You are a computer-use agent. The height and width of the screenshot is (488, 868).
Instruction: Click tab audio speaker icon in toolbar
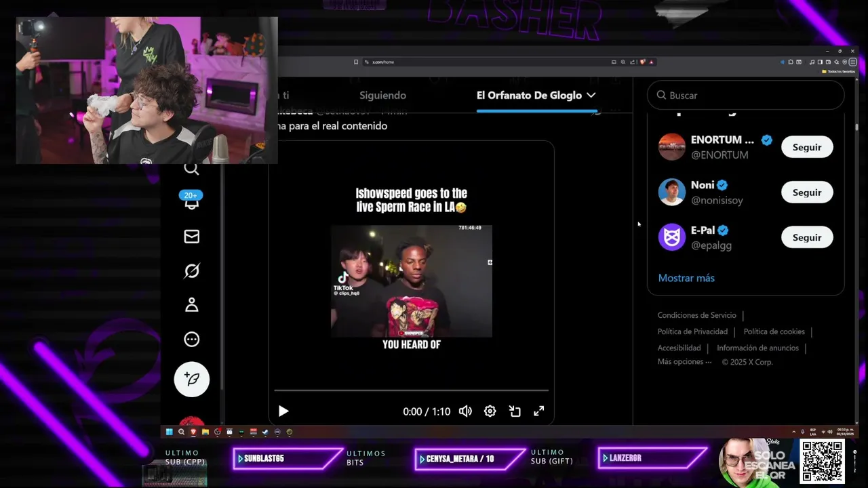point(782,62)
